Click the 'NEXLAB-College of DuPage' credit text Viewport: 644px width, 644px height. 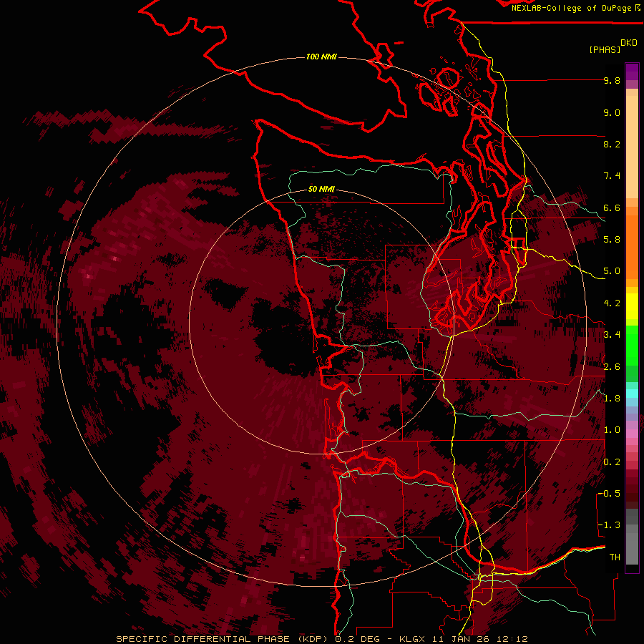[571, 8]
